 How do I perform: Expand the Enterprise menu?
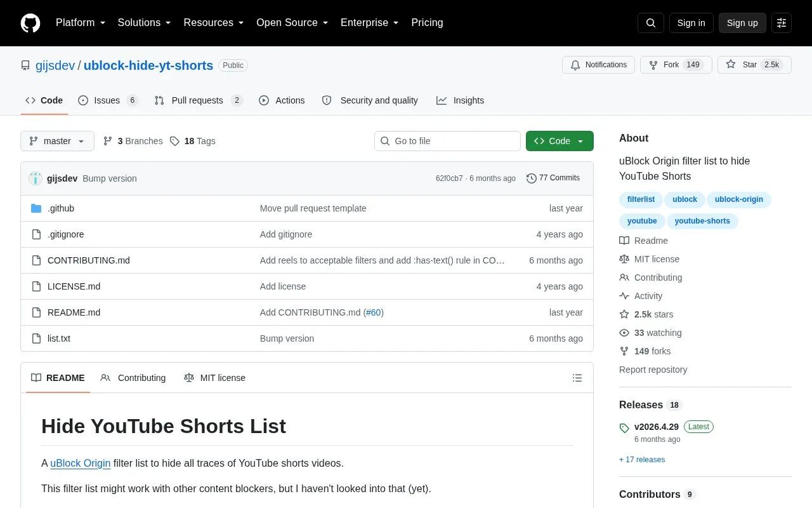pos(370,23)
